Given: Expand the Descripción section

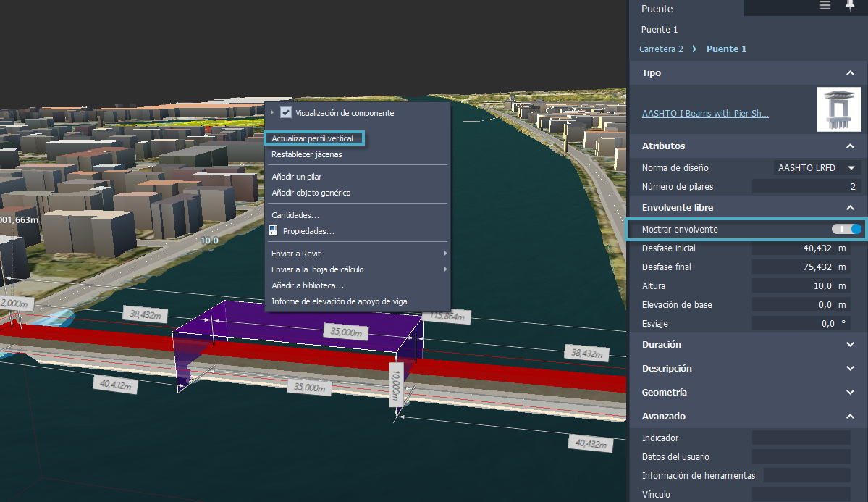Looking at the screenshot, I should [850, 369].
